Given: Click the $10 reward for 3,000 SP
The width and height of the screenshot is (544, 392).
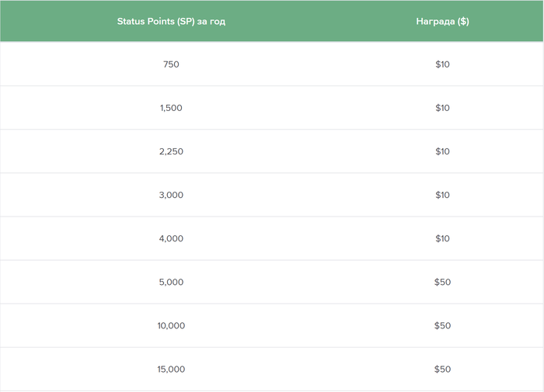Looking at the screenshot, I should [442, 195].
